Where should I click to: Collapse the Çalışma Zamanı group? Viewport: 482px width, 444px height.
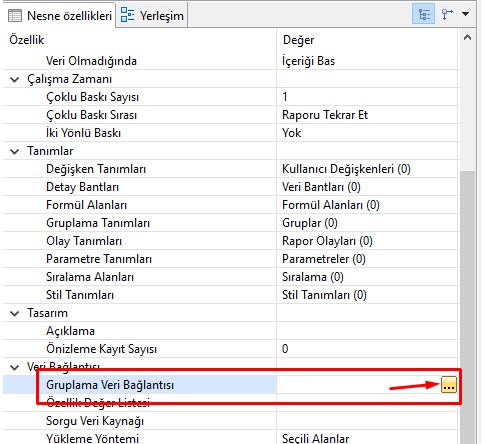click(15, 79)
